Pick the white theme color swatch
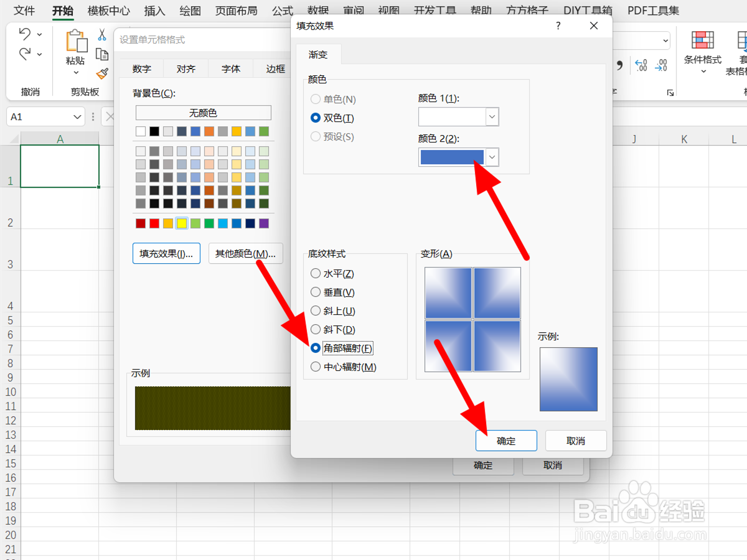This screenshot has width=747, height=560. click(x=141, y=131)
